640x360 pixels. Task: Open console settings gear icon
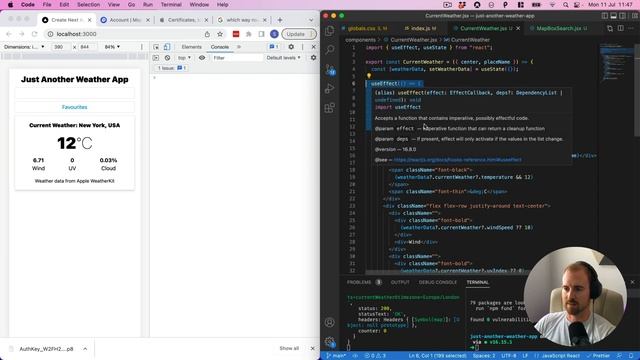tap(313, 58)
